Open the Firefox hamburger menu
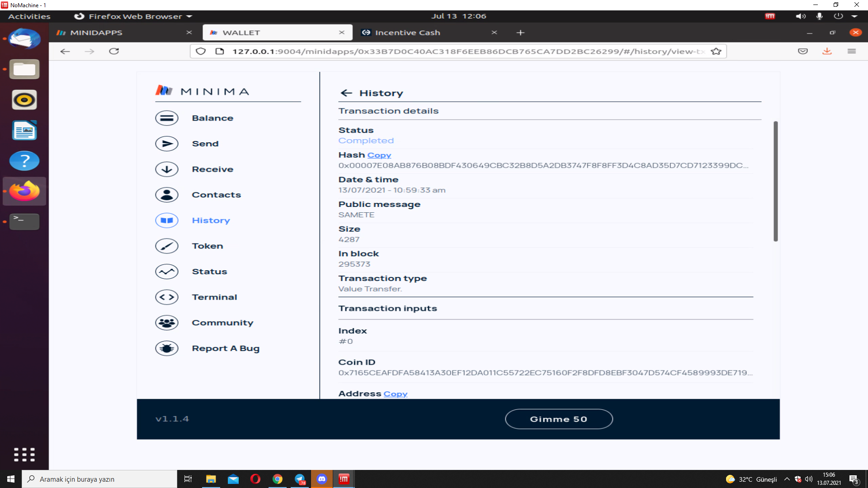Image resolution: width=868 pixels, height=488 pixels. tap(852, 51)
